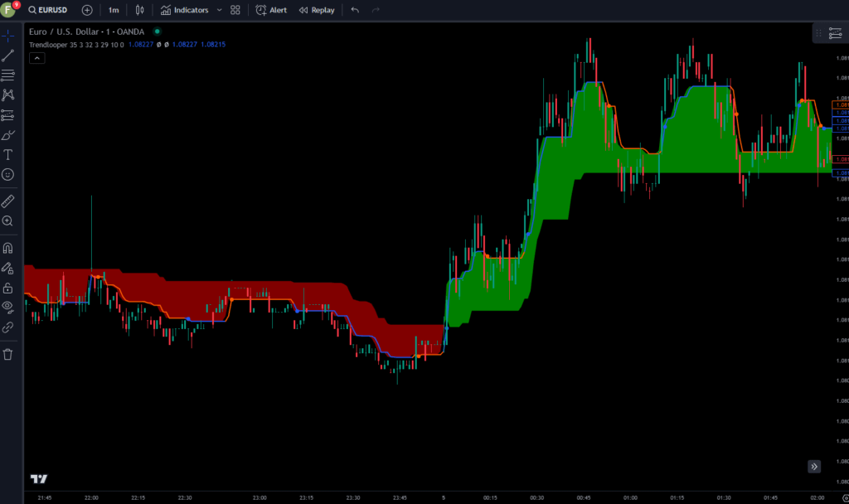Click the TradingView logo on chart

38,478
